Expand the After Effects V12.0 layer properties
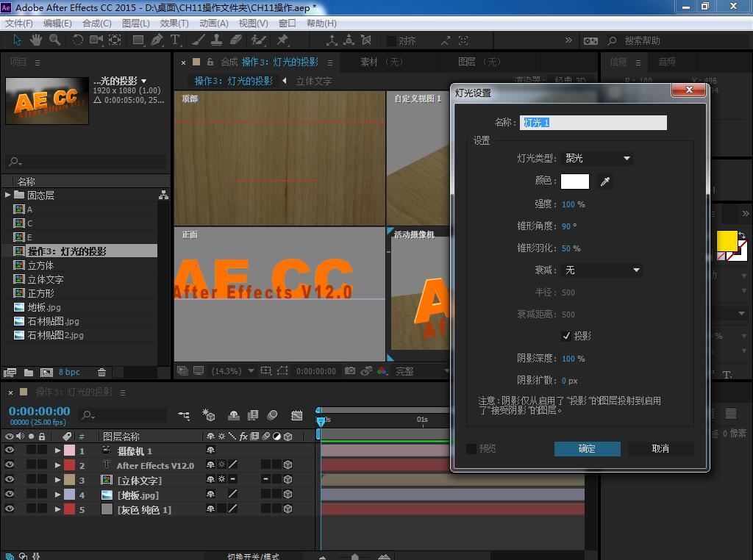This screenshot has height=560, width=753. [57, 465]
